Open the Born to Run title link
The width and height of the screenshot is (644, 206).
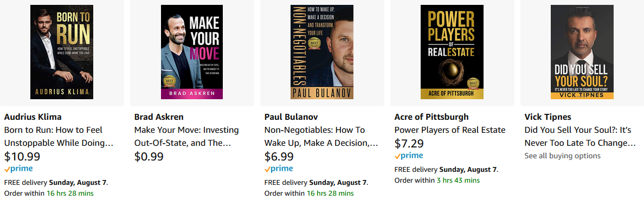59,137
